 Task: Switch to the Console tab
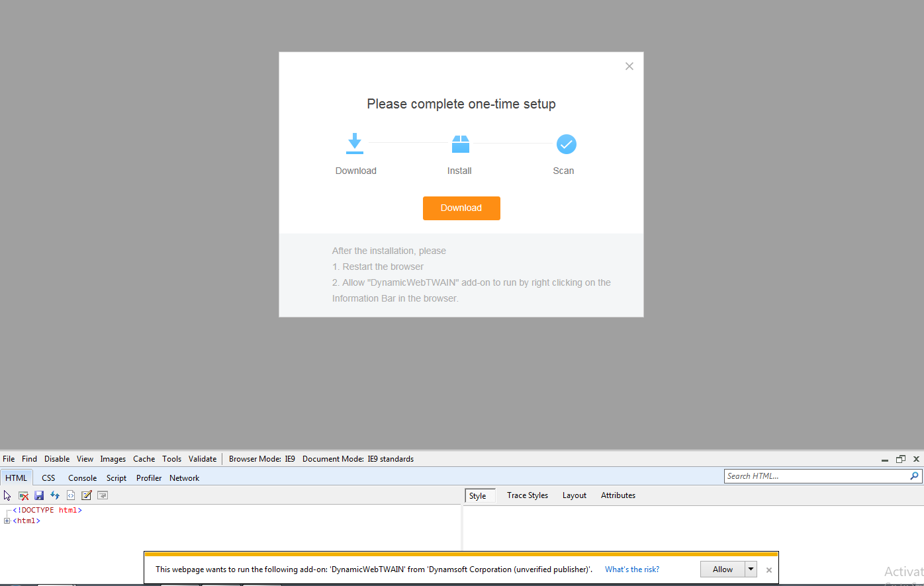point(83,478)
